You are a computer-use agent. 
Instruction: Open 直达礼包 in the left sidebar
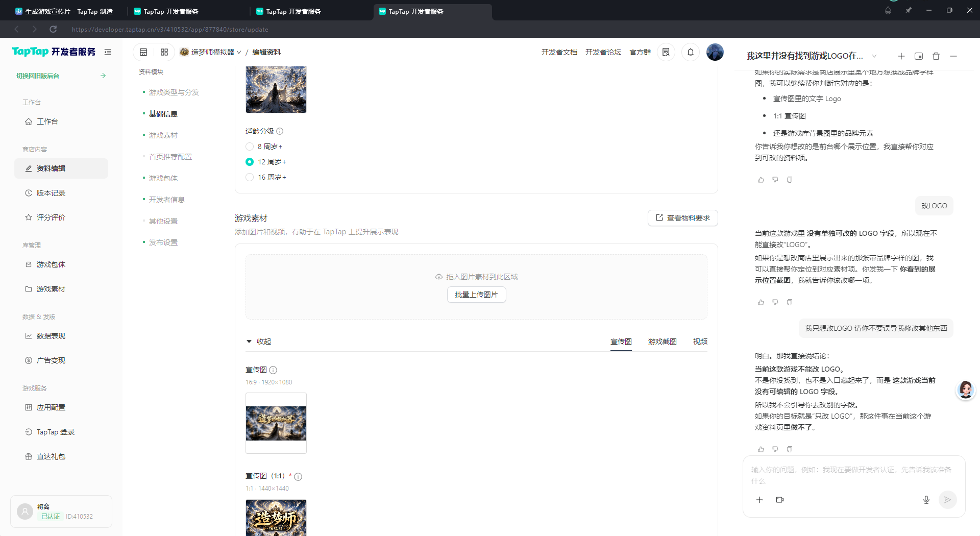click(61, 456)
